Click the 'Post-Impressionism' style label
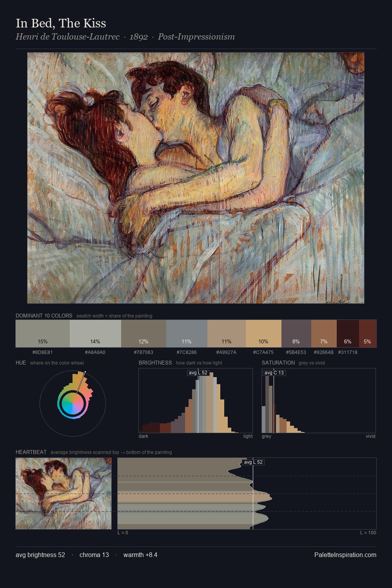Image resolution: width=392 pixels, height=588 pixels. tap(196, 37)
